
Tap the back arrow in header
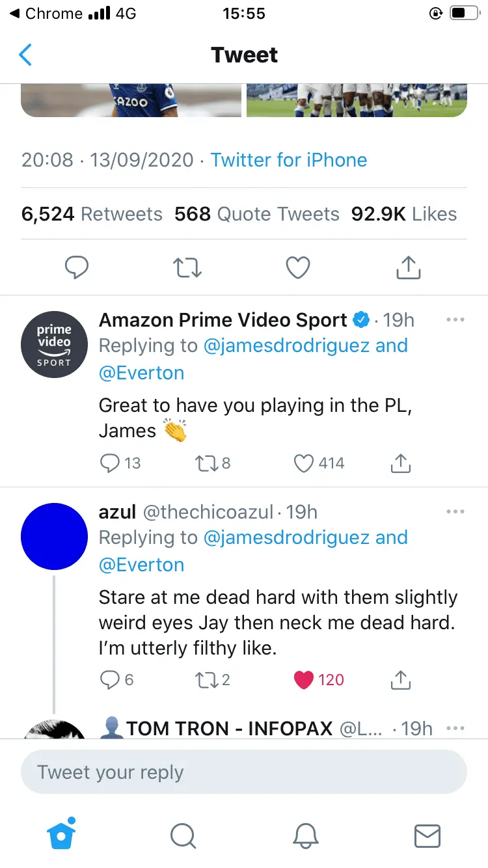tap(25, 55)
